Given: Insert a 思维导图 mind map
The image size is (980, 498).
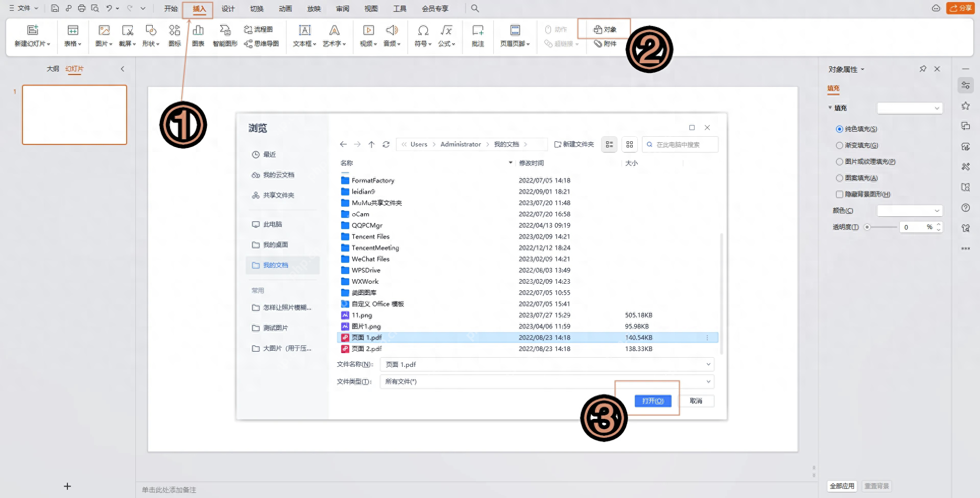Looking at the screenshot, I should click(262, 44).
